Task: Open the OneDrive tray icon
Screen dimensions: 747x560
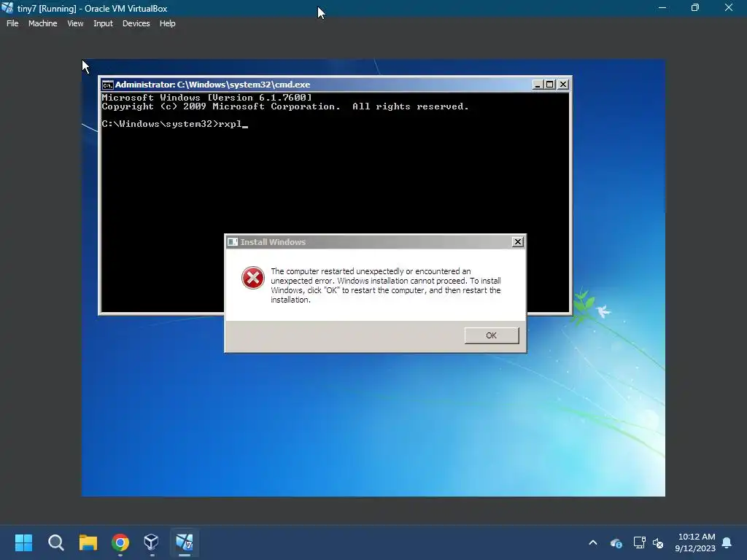Action: point(616,542)
